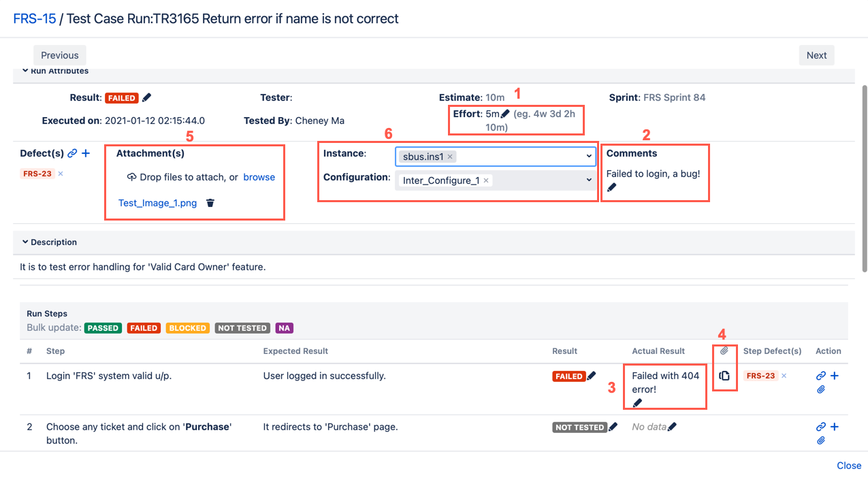Open step 1 attachments copy icon
Screen dimensions: 868x484
(724, 376)
